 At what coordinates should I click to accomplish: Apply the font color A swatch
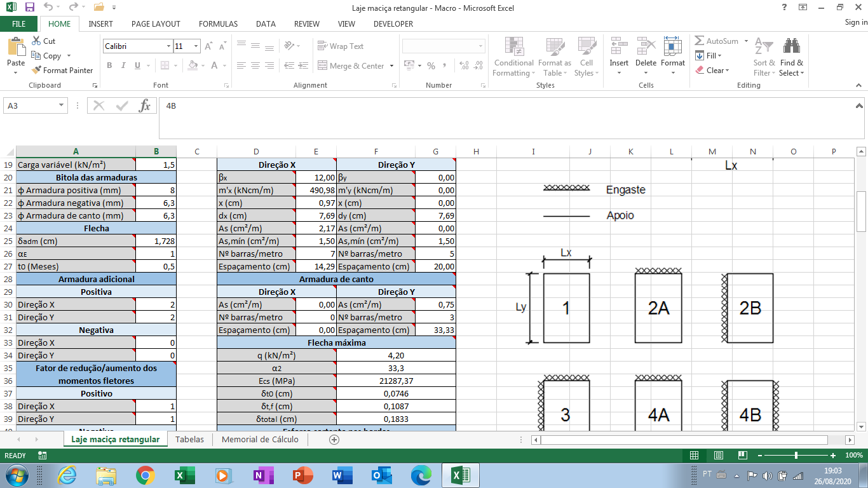tap(214, 65)
